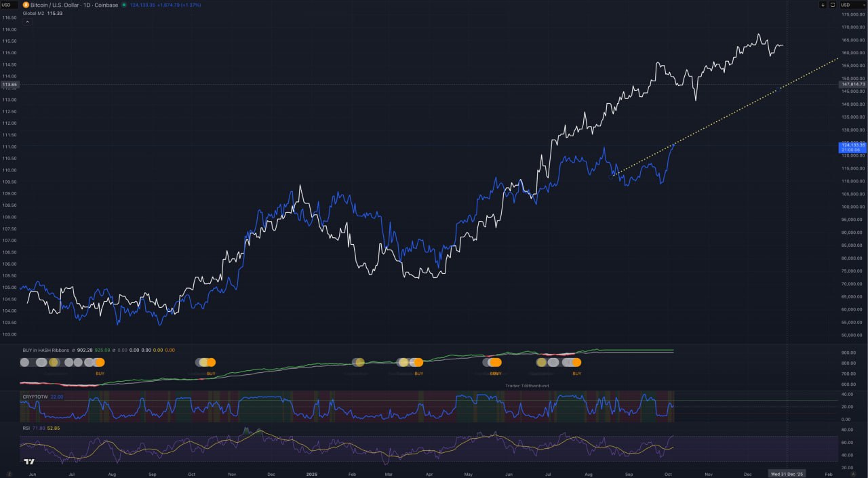Click the TradingView logo in the RSI pane
The image size is (868, 478).
(29, 462)
